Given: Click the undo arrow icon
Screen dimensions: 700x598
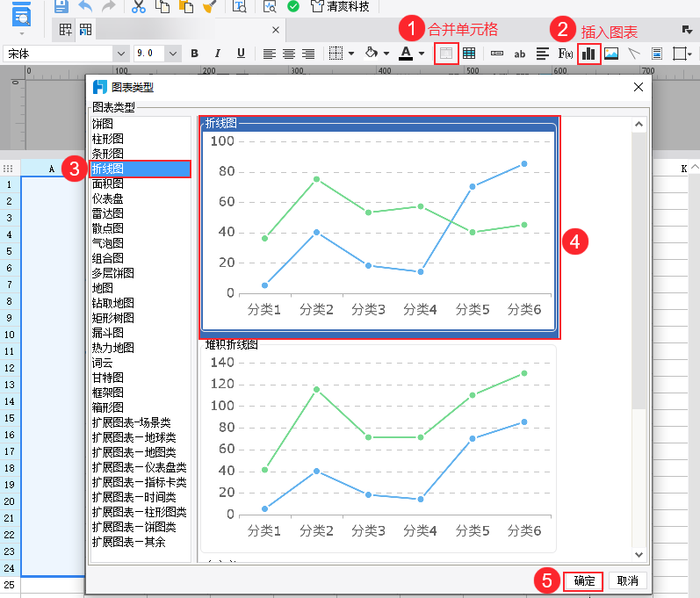Looking at the screenshot, I should 85,6.
